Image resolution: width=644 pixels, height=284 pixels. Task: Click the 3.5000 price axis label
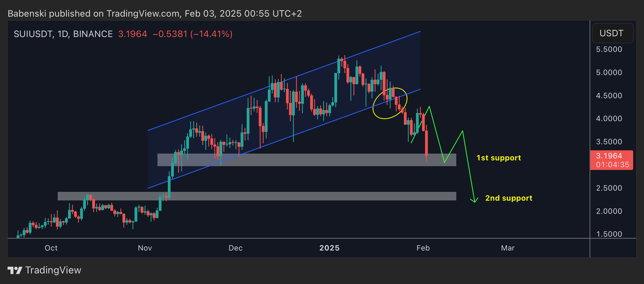[609, 142]
